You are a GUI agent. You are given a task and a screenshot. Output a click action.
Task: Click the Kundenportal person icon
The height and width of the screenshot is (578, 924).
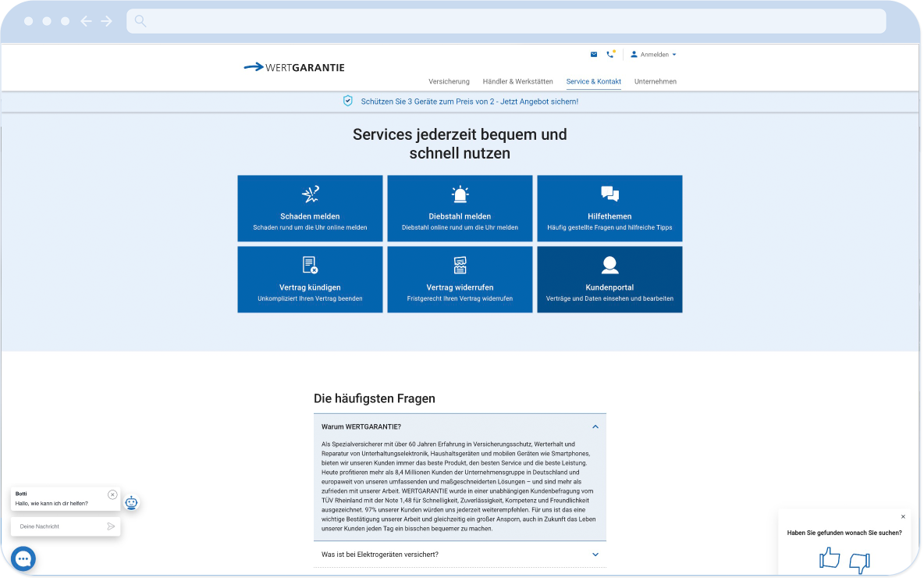(610, 266)
